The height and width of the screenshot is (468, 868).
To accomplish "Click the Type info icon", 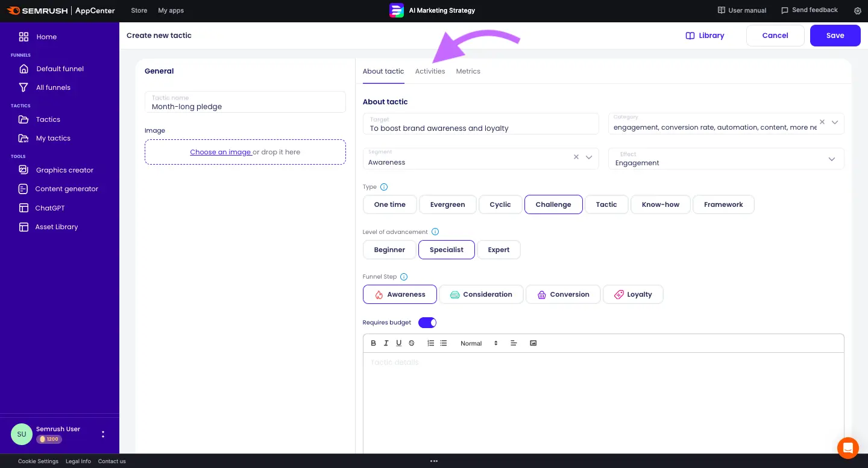I will 384,187.
